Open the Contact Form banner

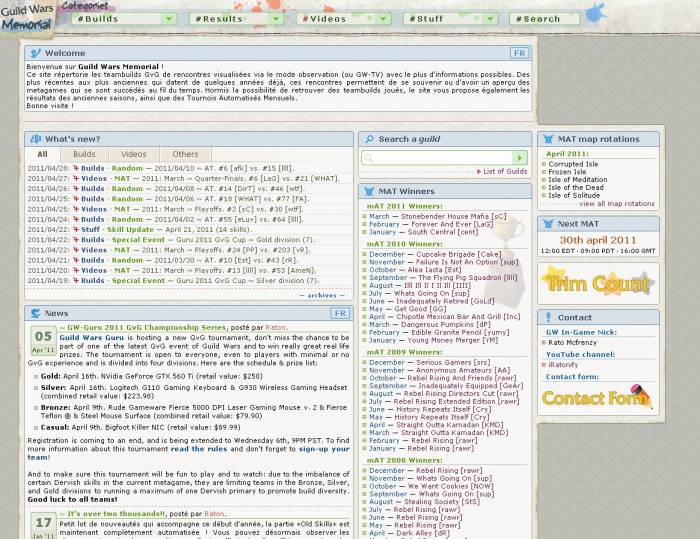[x=596, y=397]
